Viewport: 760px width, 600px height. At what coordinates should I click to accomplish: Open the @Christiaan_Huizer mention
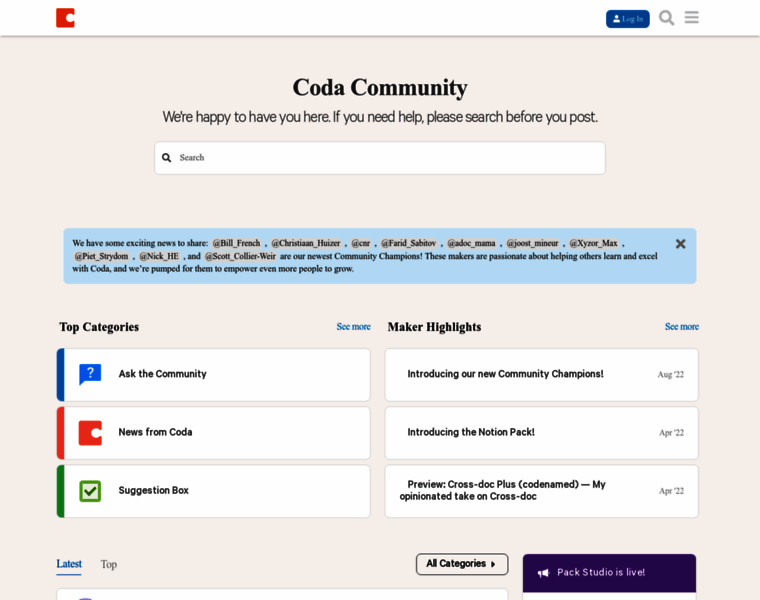(x=305, y=243)
